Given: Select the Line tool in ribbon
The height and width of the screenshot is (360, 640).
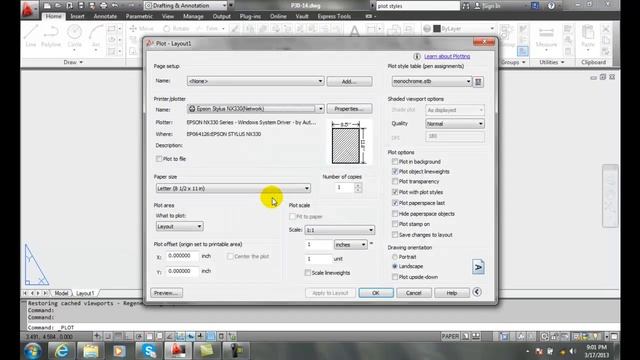Looking at the screenshot, I should click(x=31, y=36).
